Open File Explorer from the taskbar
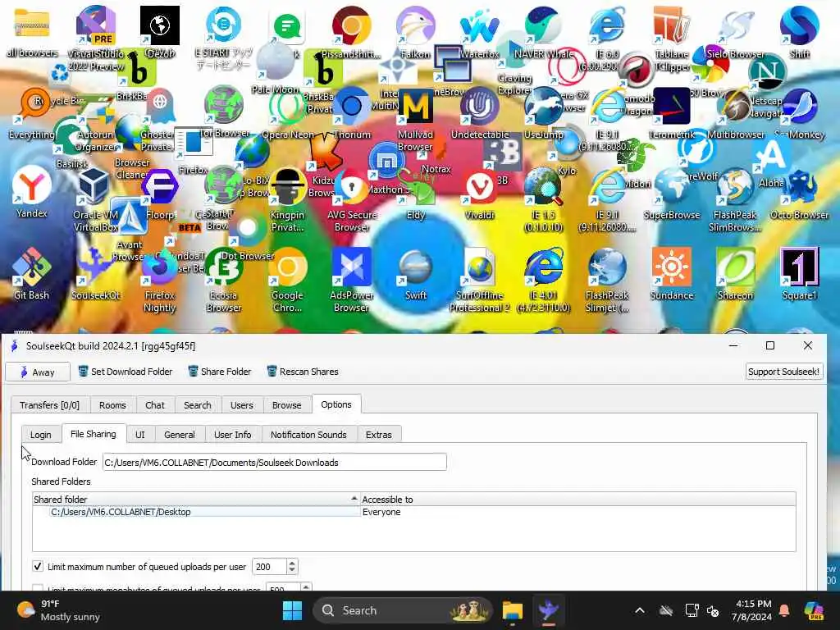This screenshot has height=630, width=840. [512, 610]
